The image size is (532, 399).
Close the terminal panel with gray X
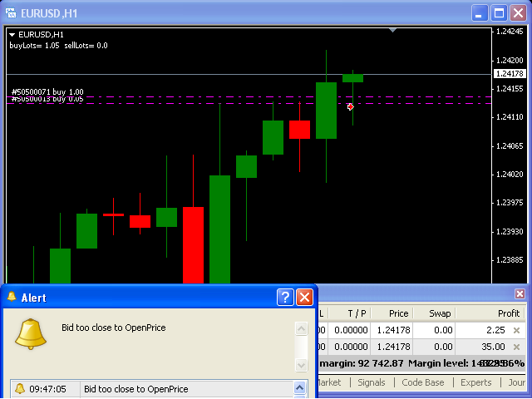click(520, 294)
